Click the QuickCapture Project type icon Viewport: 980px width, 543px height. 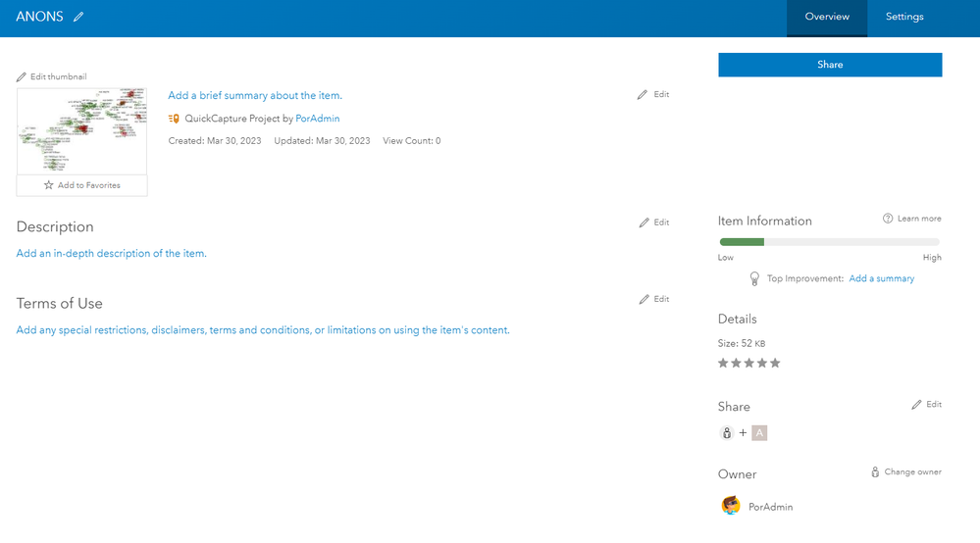[x=174, y=119]
